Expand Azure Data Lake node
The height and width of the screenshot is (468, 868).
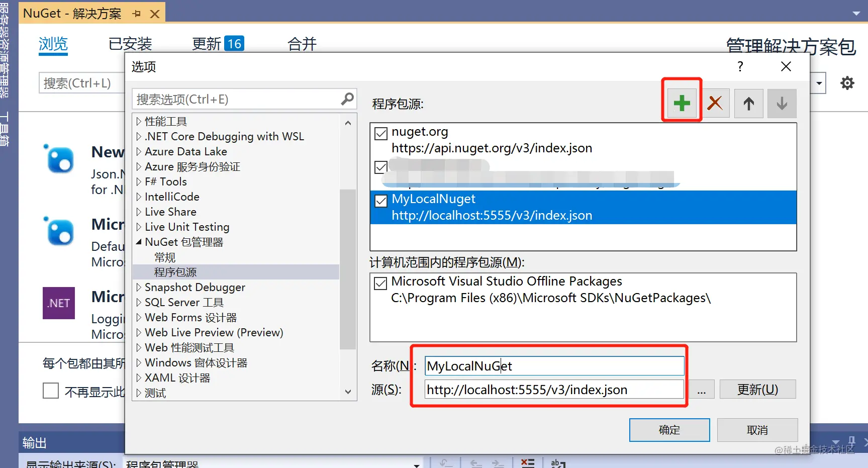139,151
